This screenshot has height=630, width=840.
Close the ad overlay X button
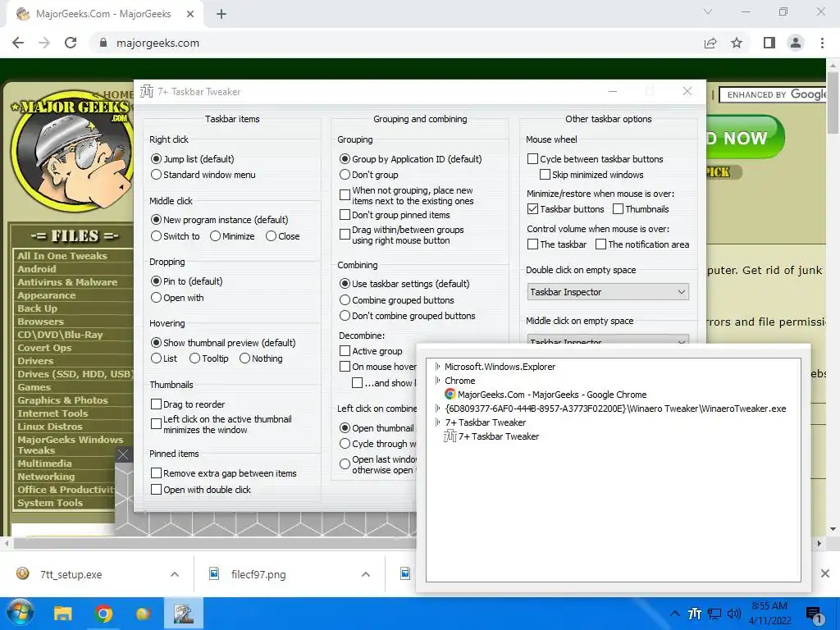point(123,454)
